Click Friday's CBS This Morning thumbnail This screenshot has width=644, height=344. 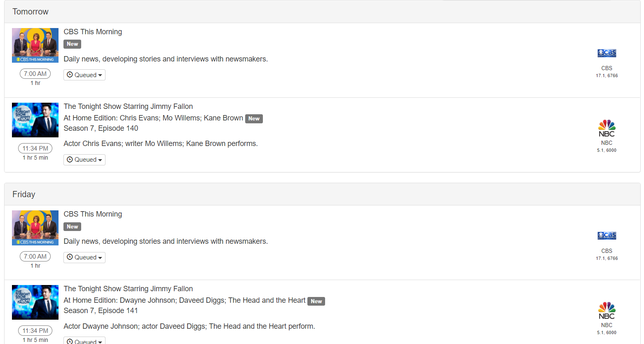click(x=35, y=228)
